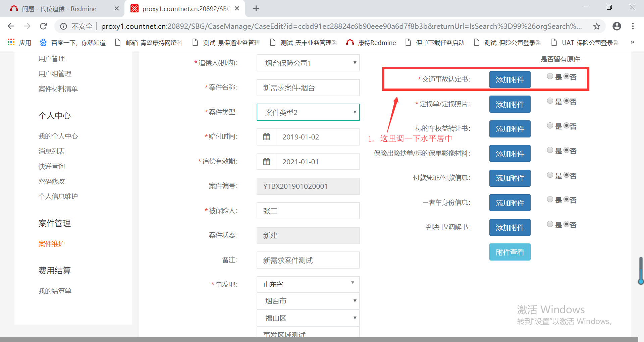644x342 pixels.
Task: Switch to the proxy1.countnet.cn tab
Action: [x=185, y=9]
